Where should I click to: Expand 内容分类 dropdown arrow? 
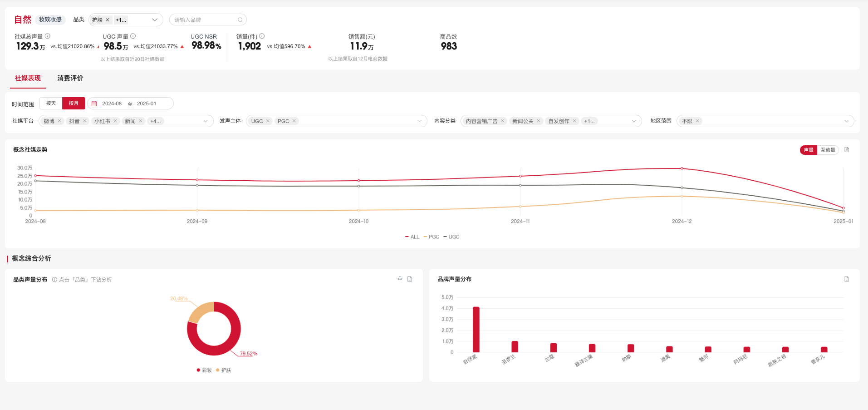click(x=634, y=121)
